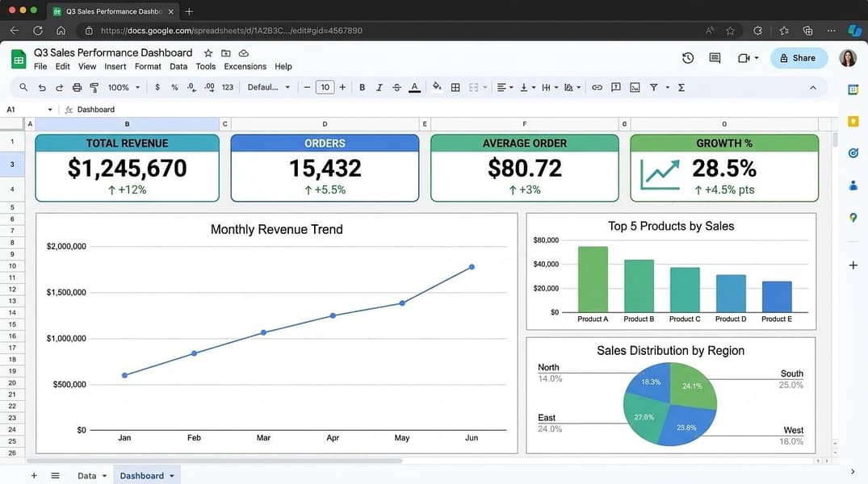Open the text wrapping dropdown
This screenshot has height=484, width=868.
pos(550,87)
